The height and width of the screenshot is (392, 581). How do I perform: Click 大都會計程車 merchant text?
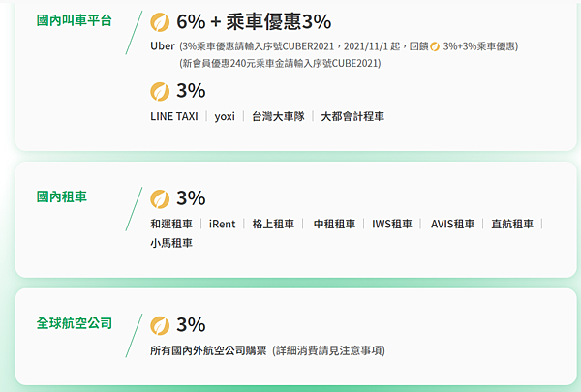tap(352, 116)
